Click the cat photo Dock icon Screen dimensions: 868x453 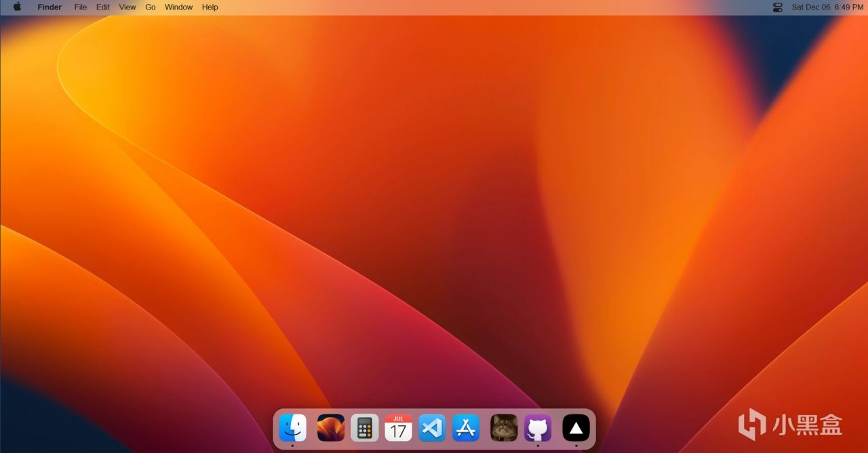click(x=504, y=428)
